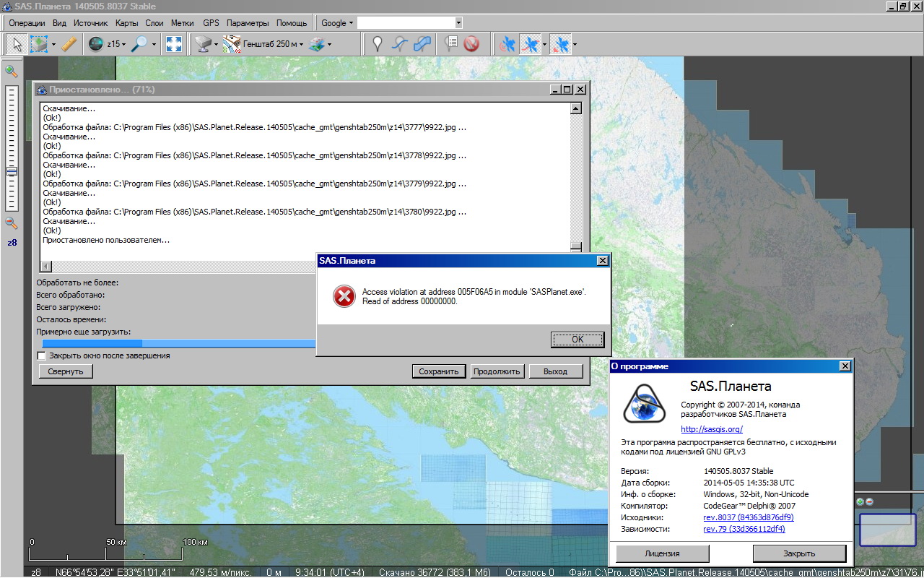Click the search text field next to Google
Viewport: 924px width, 578px height.
pos(406,23)
